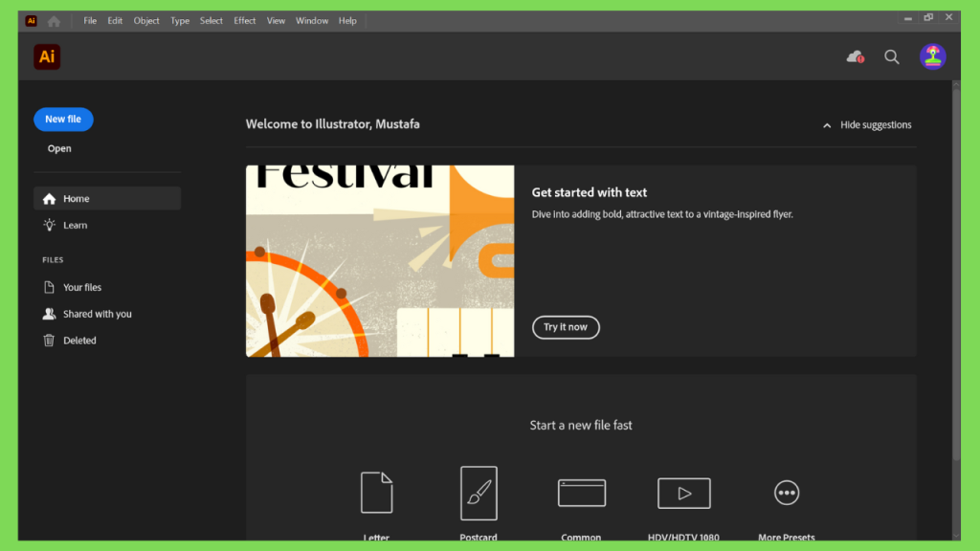Click the 'Start a new file fast' text
This screenshot has width=980, height=551.
581,426
